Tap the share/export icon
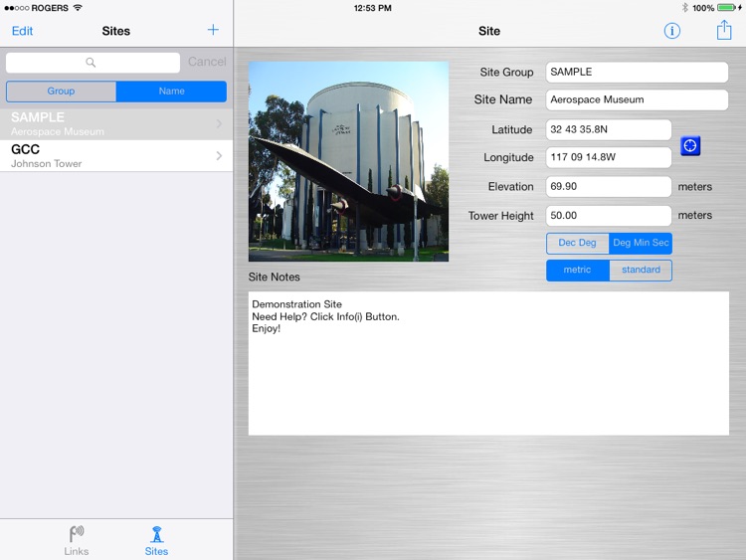 click(724, 30)
